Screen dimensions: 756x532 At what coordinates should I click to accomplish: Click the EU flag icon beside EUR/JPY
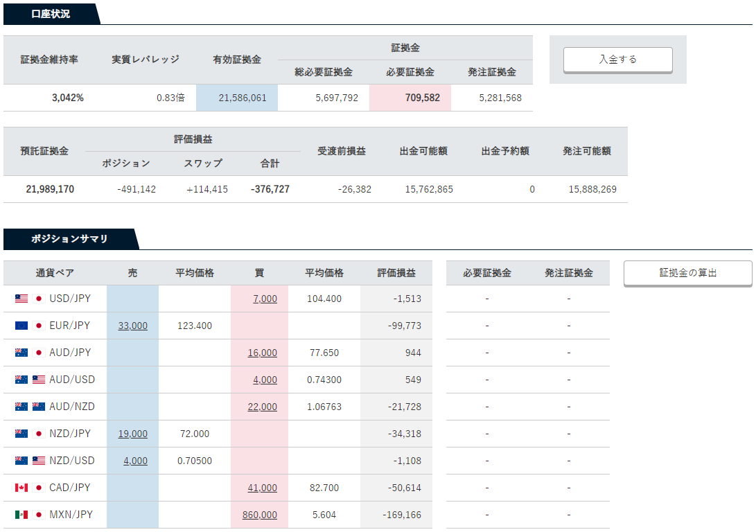point(23,326)
